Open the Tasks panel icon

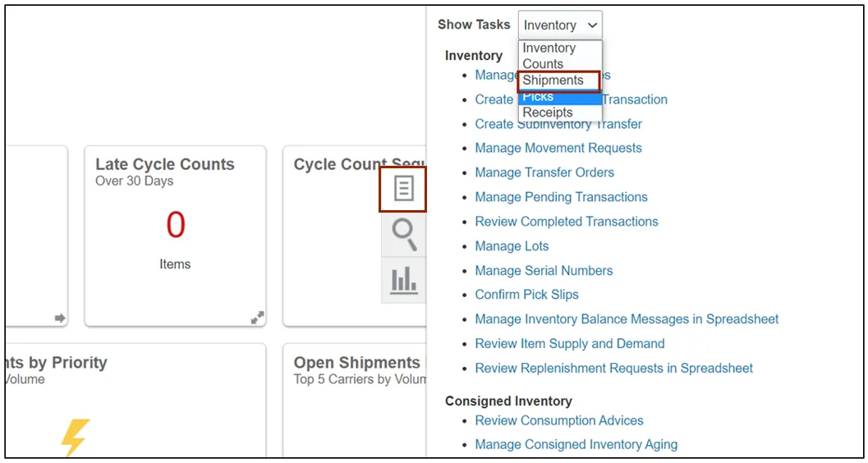[x=403, y=189]
